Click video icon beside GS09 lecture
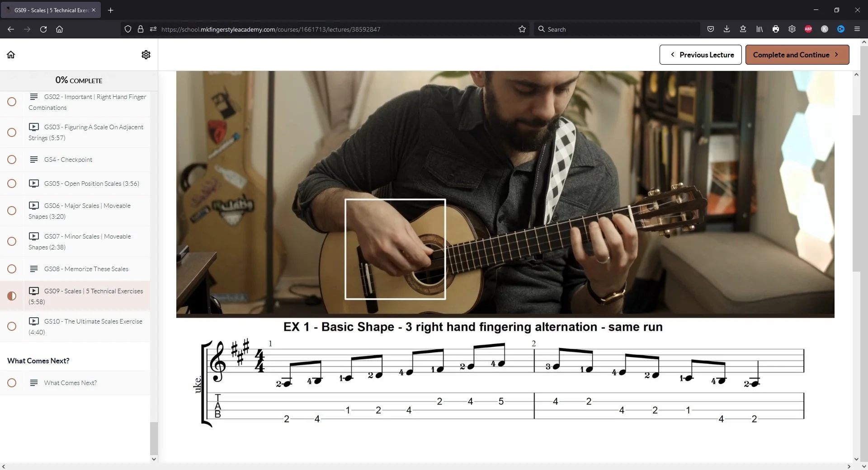Image resolution: width=868 pixels, height=470 pixels. click(34, 291)
